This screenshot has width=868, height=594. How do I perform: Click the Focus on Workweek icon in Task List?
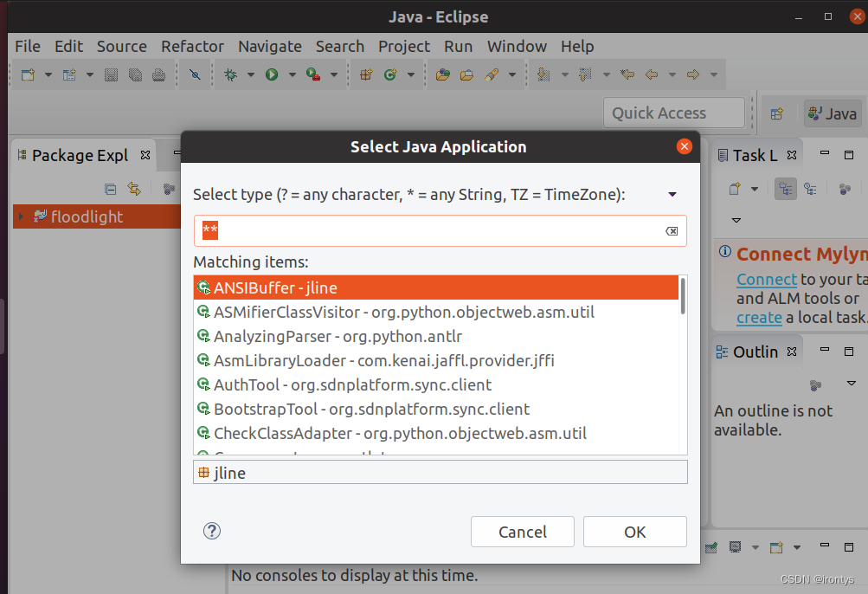click(x=845, y=189)
